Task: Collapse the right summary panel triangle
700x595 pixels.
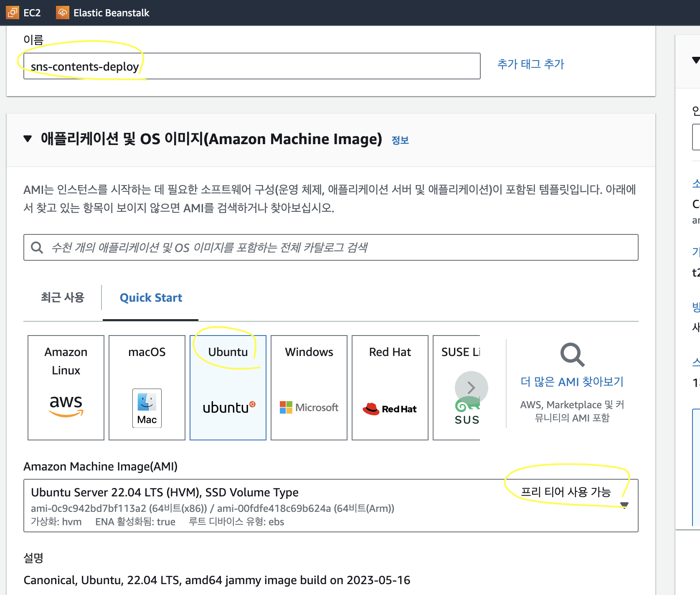Action: pyautogui.click(x=696, y=60)
